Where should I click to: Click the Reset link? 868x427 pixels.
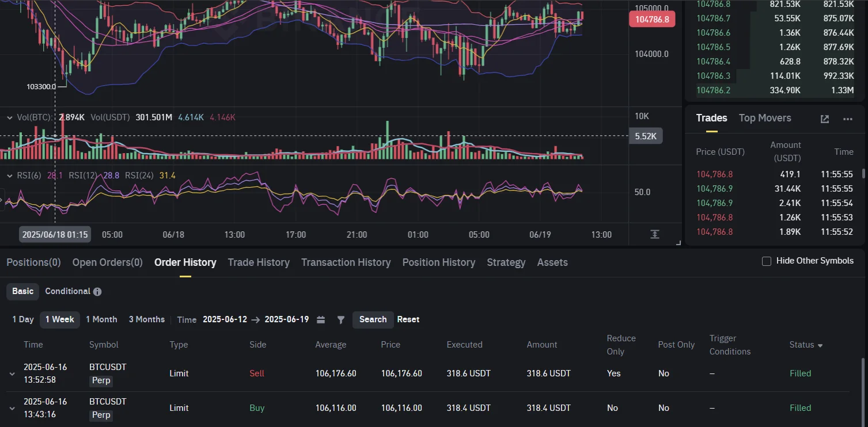tap(408, 319)
